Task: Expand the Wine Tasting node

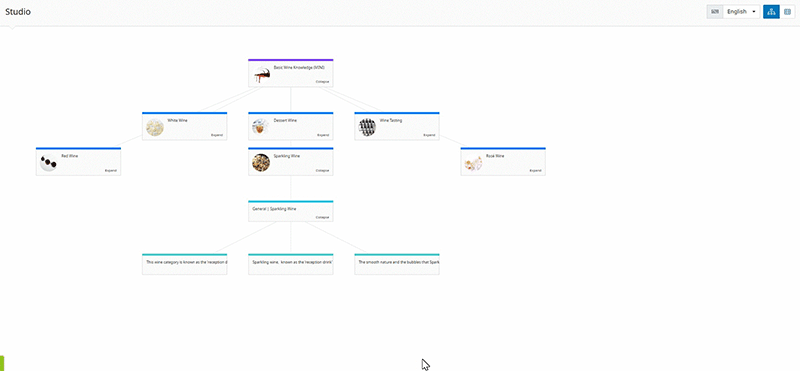Action: 429,135
